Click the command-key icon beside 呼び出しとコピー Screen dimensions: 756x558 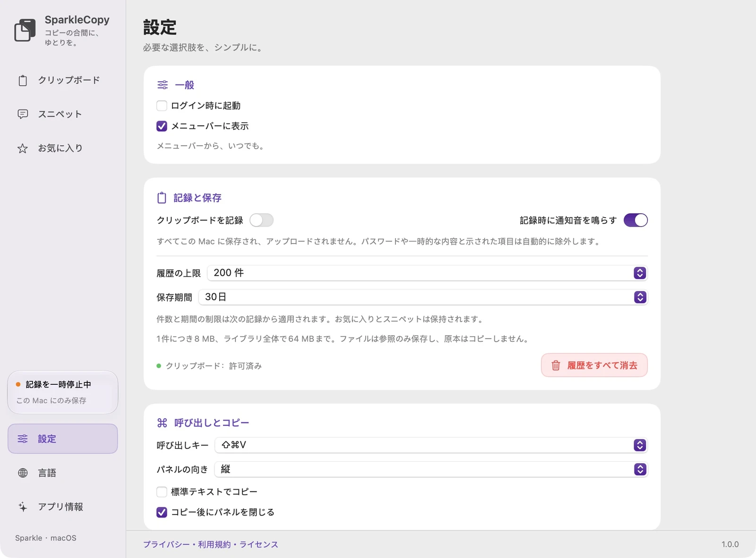click(x=162, y=423)
